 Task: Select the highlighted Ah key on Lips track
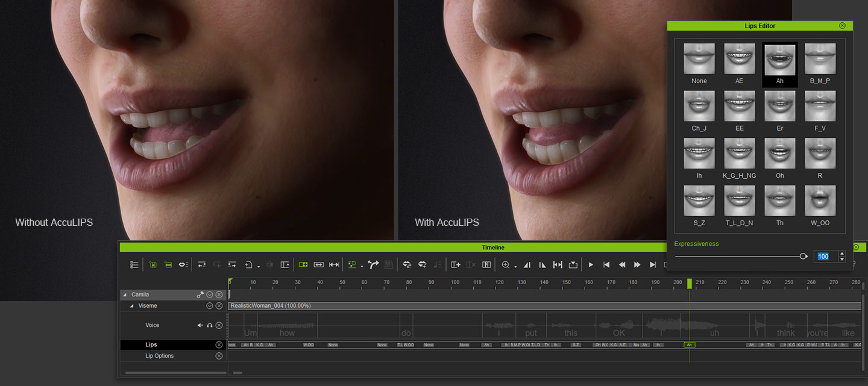(x=690, y=345)
